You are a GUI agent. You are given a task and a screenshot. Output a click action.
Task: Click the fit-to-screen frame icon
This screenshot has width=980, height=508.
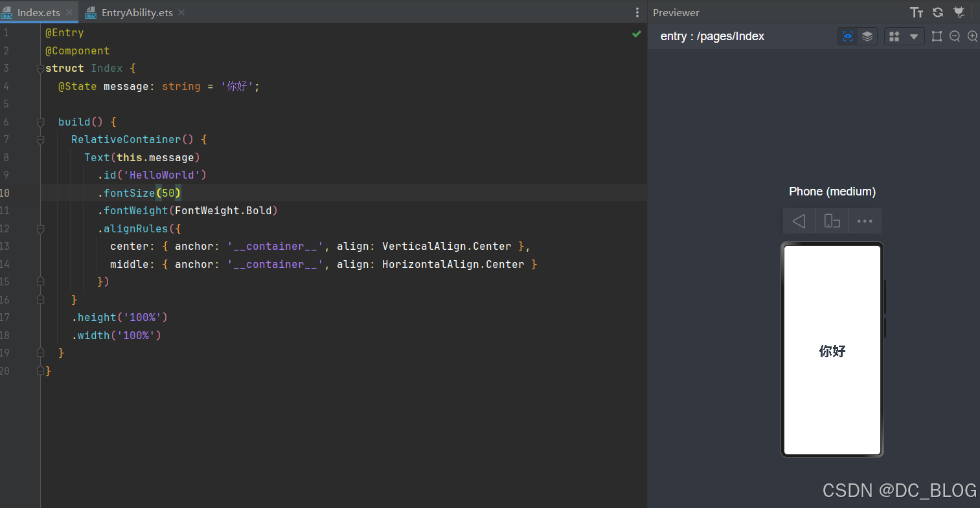(x=937, y=36)
